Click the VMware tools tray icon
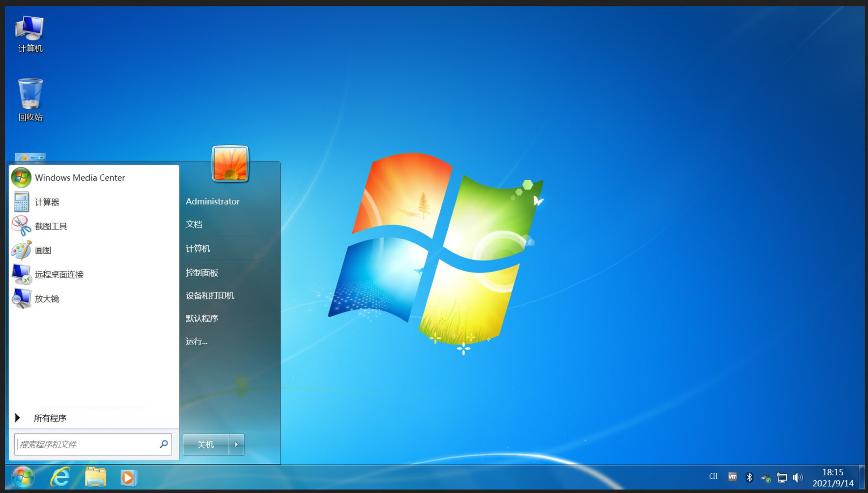 pos(732,477)
